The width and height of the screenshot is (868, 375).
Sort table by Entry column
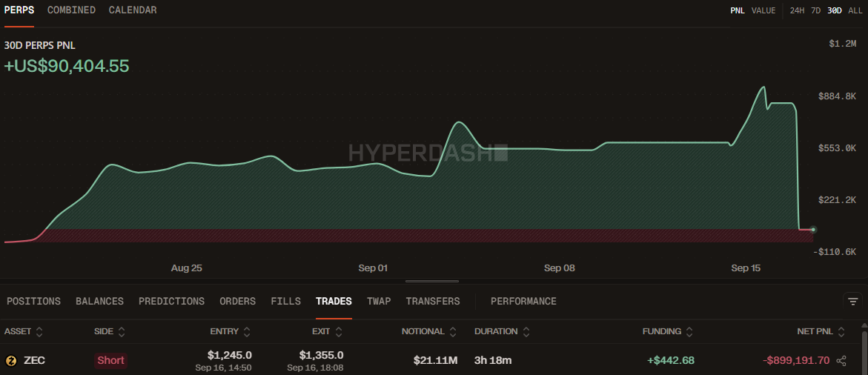point(231,332)
